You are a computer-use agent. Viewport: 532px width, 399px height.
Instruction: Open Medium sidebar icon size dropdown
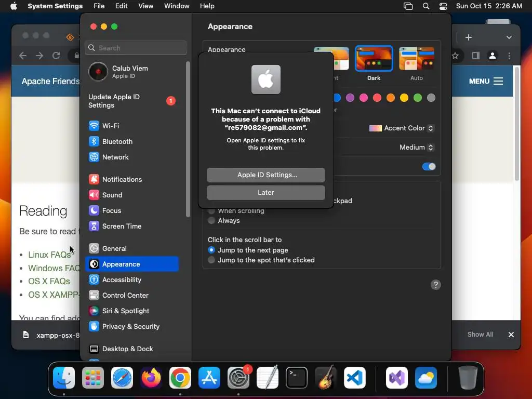tap(417, 147)
